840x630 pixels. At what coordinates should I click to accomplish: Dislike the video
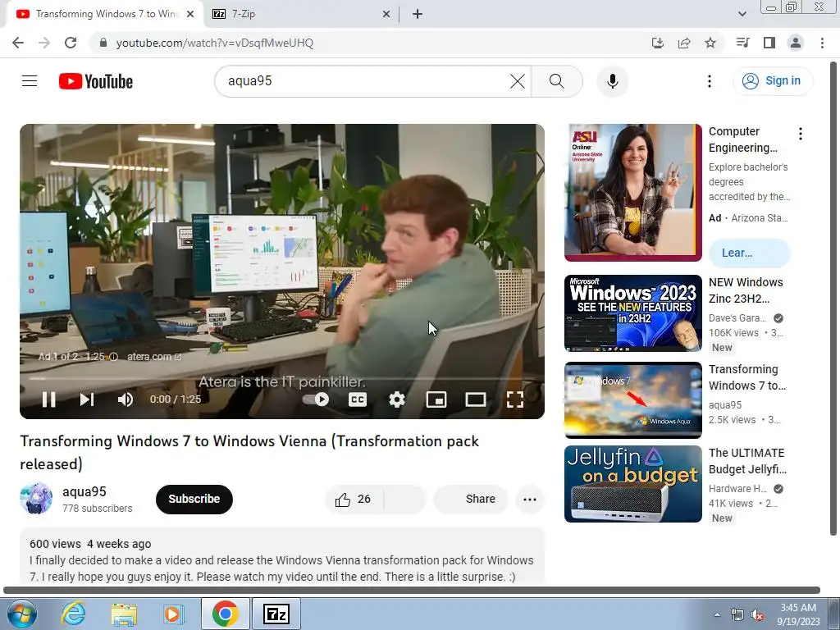coord(404,500)
